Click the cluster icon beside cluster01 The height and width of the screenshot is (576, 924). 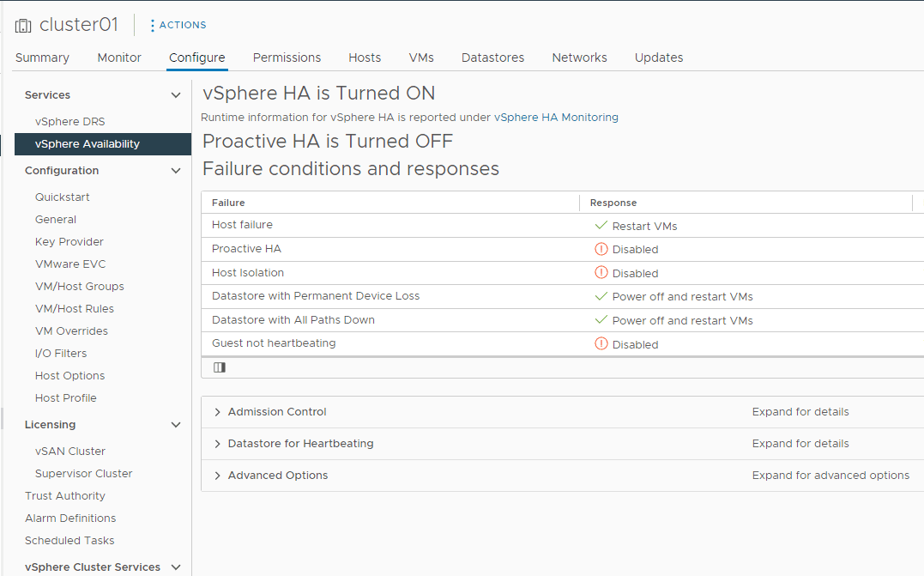click(x=23, y=26)
